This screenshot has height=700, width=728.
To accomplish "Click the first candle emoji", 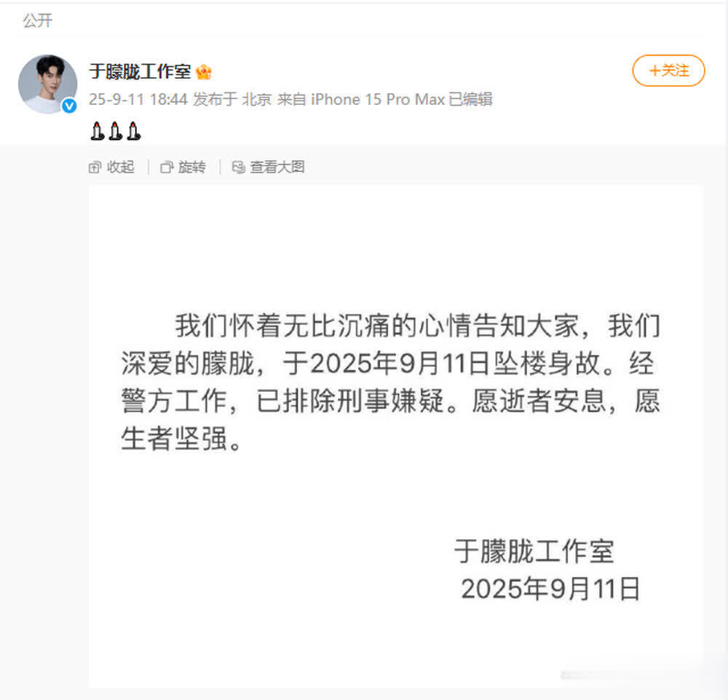I will 98,131.
